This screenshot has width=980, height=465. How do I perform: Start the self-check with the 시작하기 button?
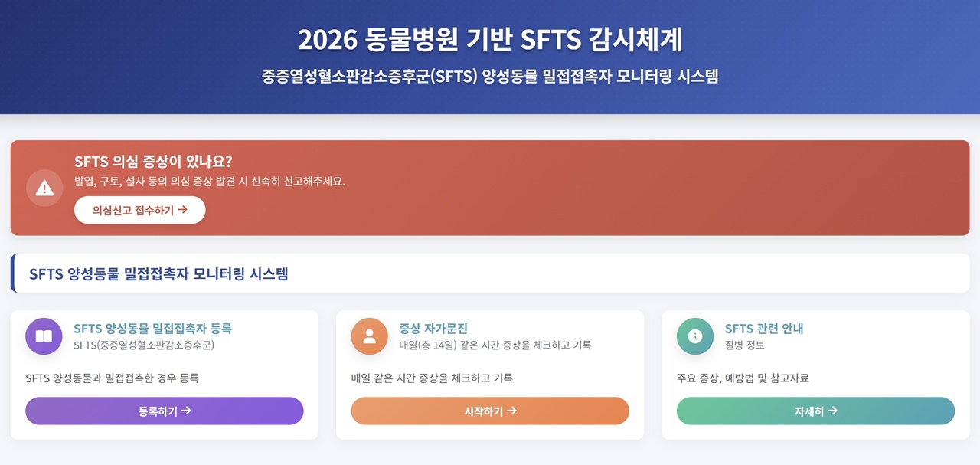490,411
